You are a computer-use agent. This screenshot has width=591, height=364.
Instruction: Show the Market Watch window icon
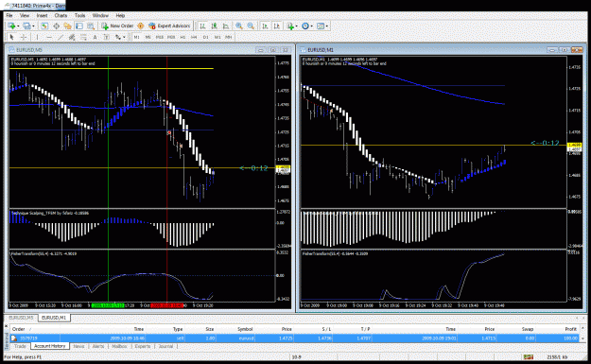(44, 26)
